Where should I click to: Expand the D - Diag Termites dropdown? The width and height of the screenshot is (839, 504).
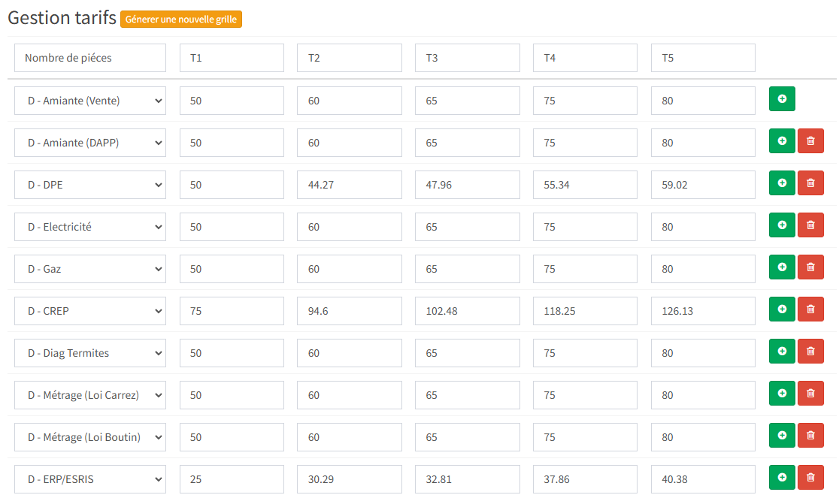tap(90, 353)
